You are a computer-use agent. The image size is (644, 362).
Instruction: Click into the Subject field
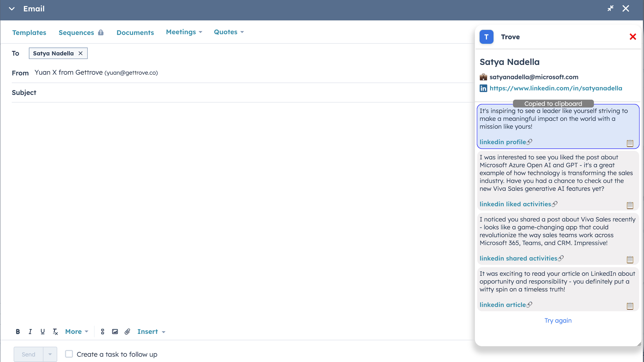coord(227,92)
